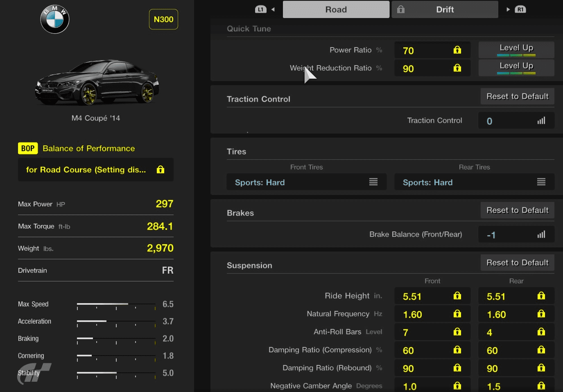
Task: Open the Traction Control value selector
Action: pos(516,120)
